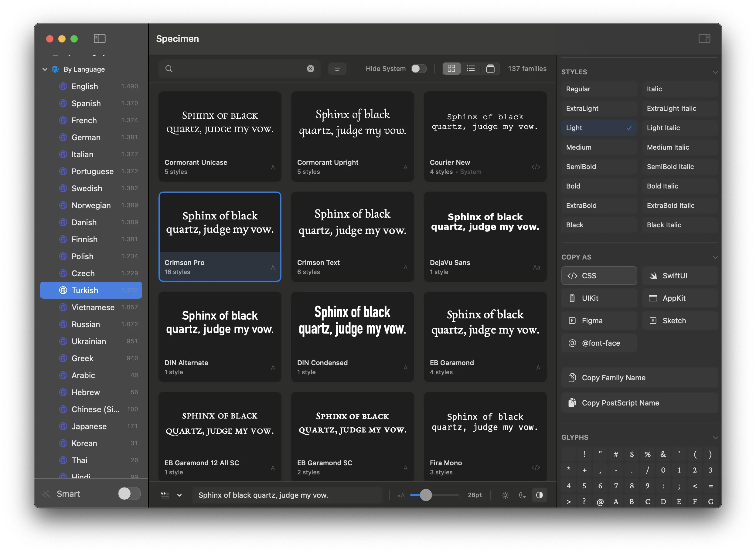Copy the font as SwiftUI
Screen dimensions: 756x553
pyautogui.click(x=680, y=276)
